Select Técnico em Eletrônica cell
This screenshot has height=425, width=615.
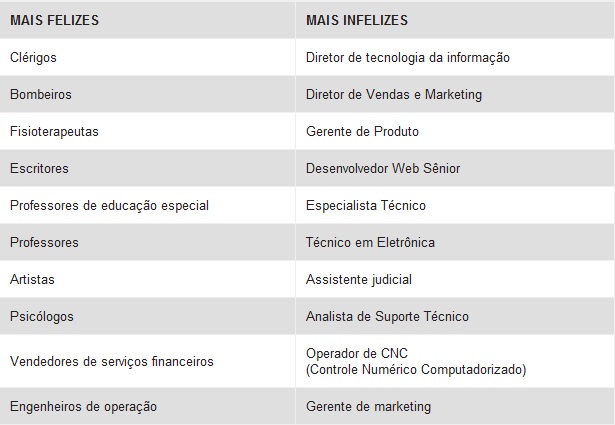[x=371, y=242]
